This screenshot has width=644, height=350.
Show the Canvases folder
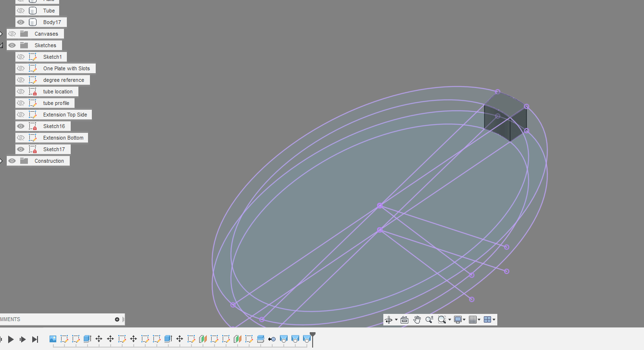[x=12, y=34]
